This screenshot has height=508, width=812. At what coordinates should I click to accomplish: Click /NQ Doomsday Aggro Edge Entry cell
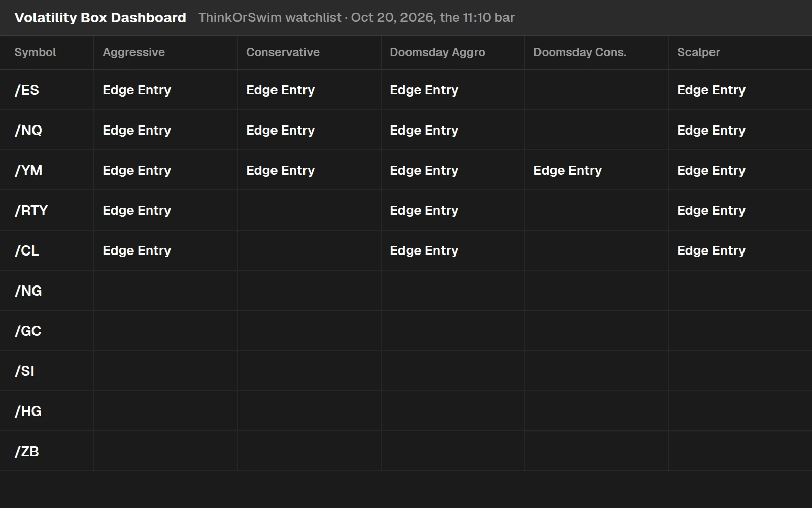tap(453, 130)
